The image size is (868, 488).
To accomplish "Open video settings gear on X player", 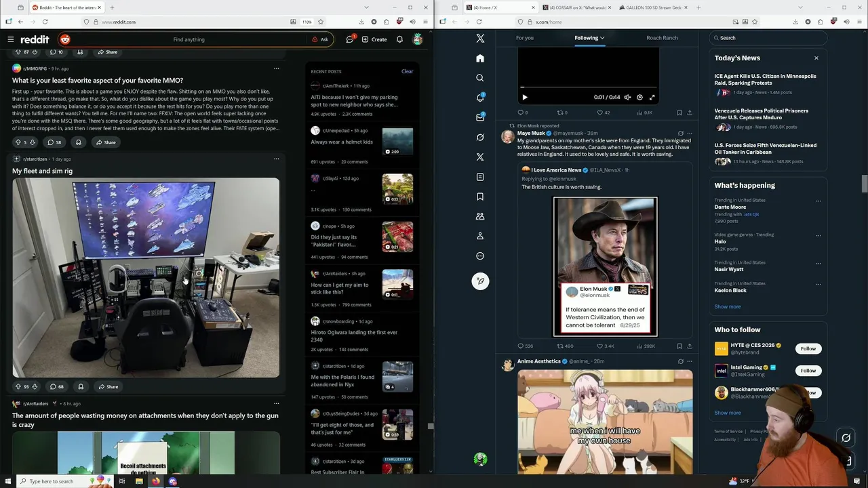I will 639,97.
